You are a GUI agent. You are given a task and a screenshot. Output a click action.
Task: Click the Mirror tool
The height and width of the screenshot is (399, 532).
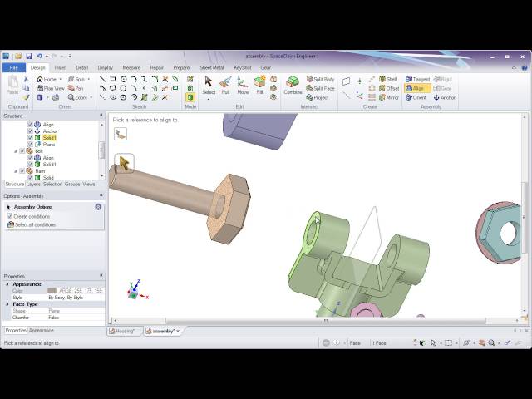(x=389, y=97)
